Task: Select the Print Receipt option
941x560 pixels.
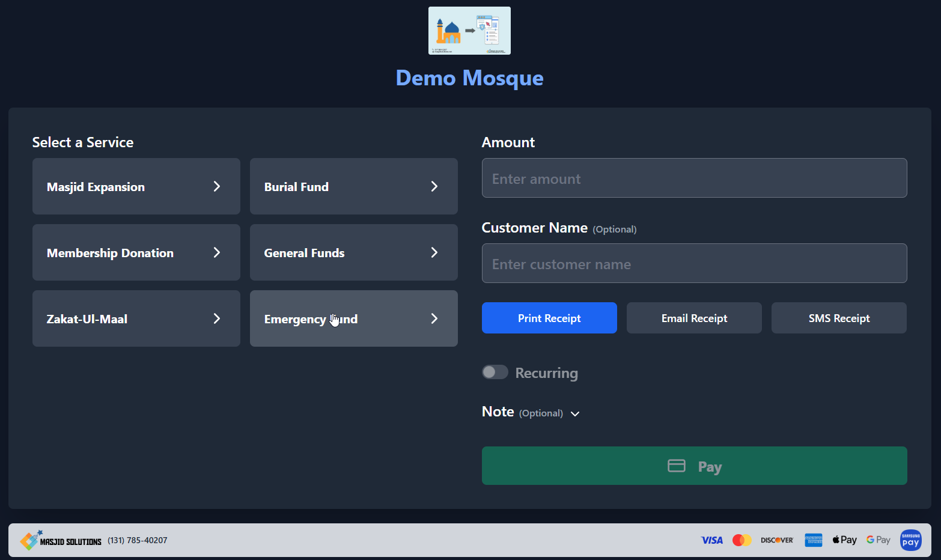Action: (x=549, y=318)
